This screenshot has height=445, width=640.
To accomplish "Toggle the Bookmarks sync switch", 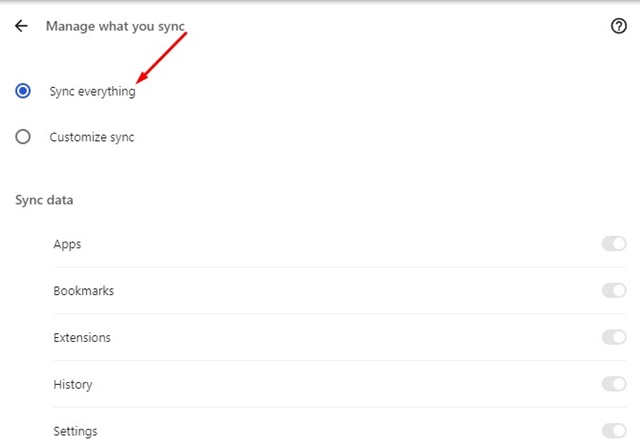I will [x=614, y=291].
